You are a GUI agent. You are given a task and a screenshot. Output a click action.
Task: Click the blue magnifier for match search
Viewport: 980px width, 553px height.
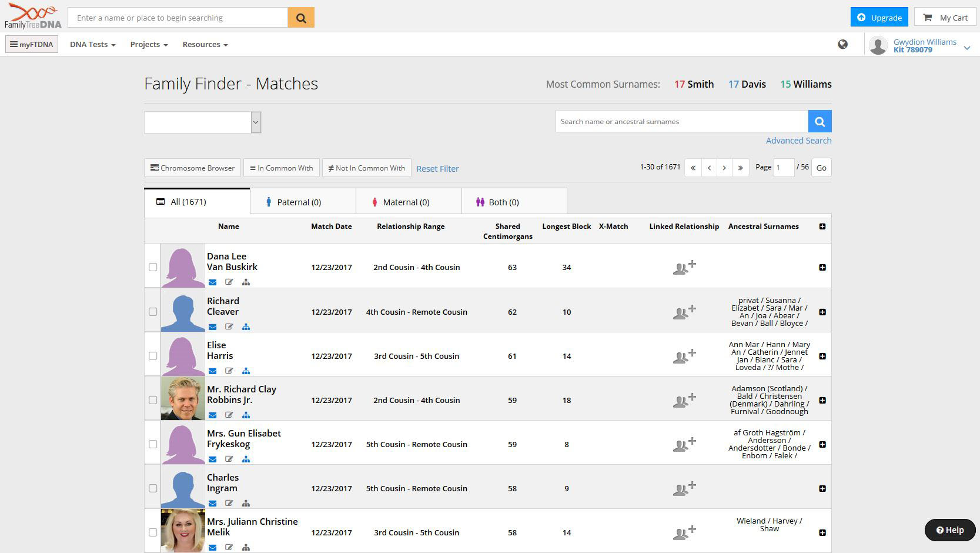click(820, 122)
